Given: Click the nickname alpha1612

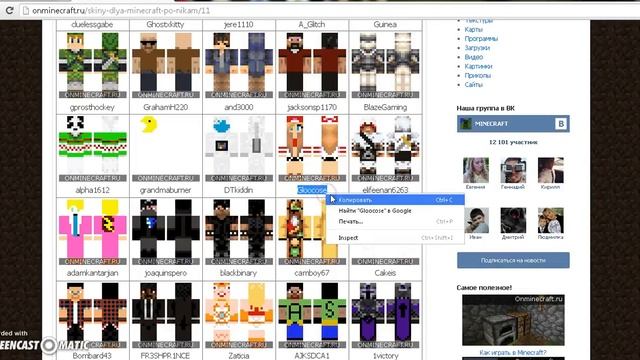Looking at the screenshot, I should tap(92, 190).
